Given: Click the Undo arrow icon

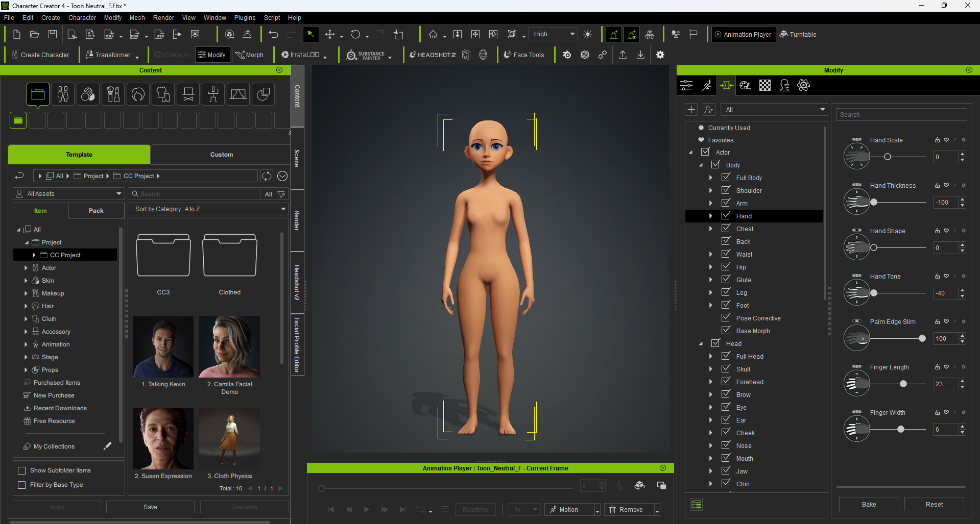Looking at the screenshot, I should pos(274,34).
